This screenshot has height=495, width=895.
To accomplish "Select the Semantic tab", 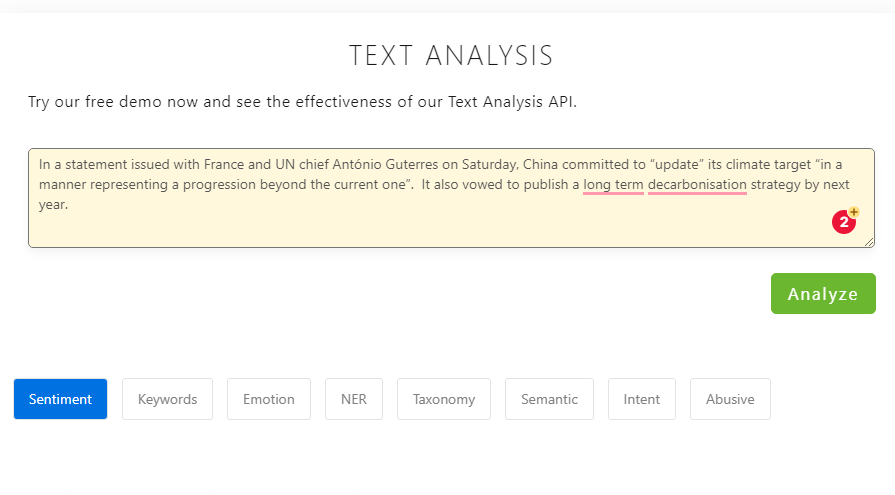I will coord(549,399).
